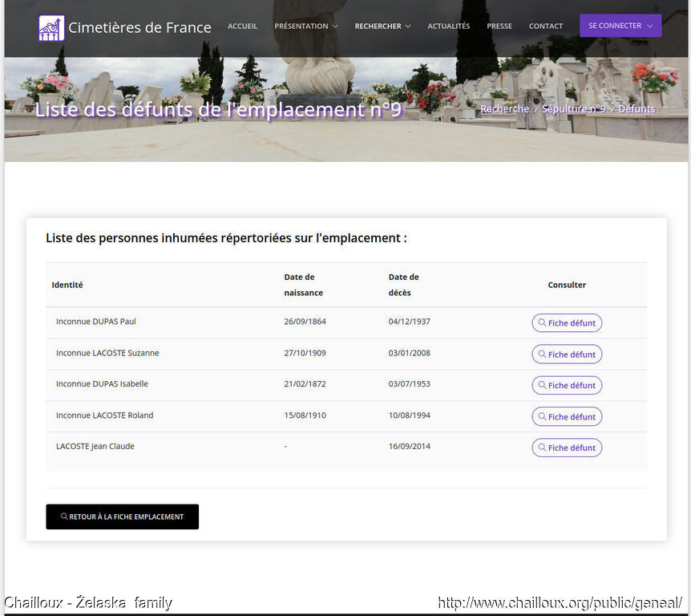Viewport: 691px width, 616px height.
Task: View Fiche défunt for DUPAS Isabelle
Action: click(x=567, y=386)
